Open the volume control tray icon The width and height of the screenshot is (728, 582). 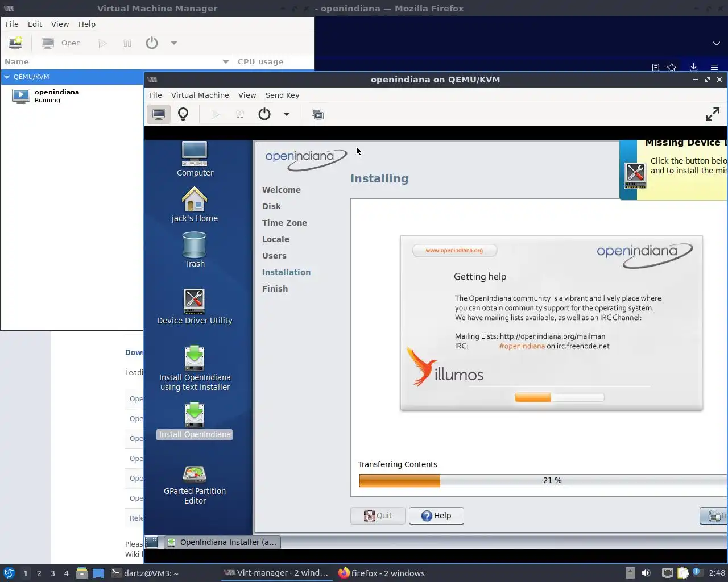(x=646, y=573)
